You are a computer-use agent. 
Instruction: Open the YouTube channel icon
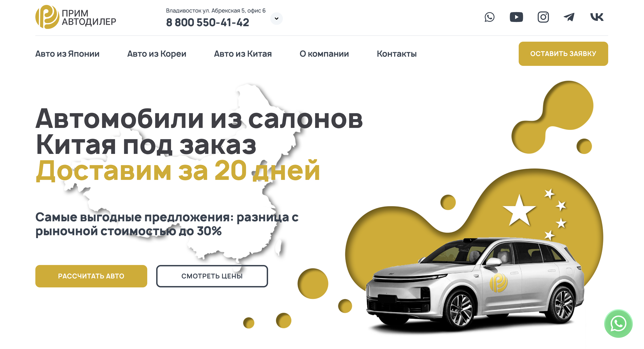click(x=516, y=17)
